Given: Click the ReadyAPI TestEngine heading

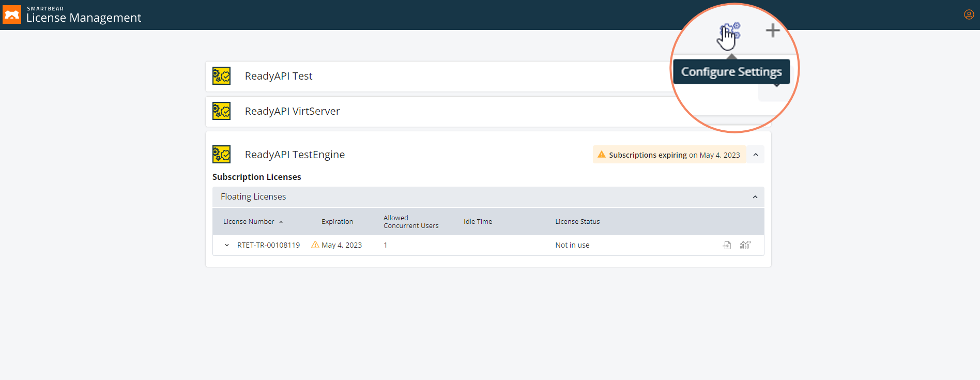Looking at the screenshot, I should 295,155.
